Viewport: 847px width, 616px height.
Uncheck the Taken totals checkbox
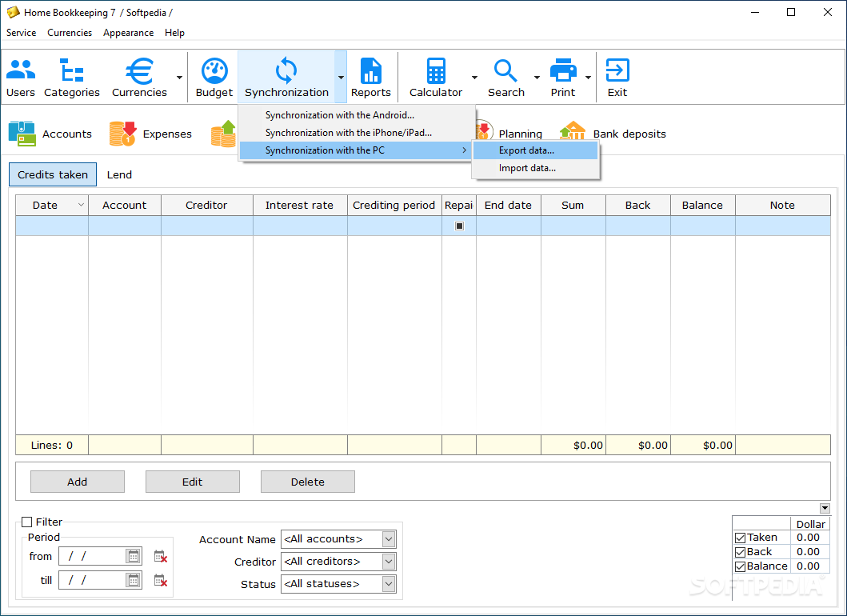[741, 538]
